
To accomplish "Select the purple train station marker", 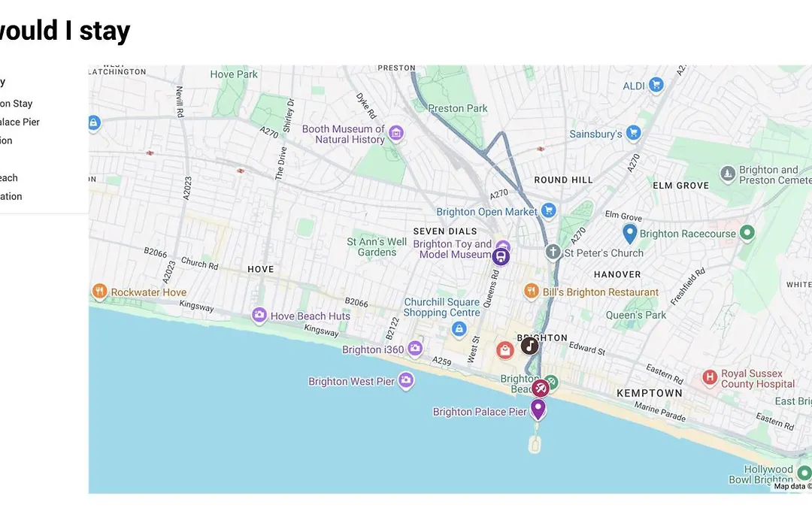I will point(501,256).
